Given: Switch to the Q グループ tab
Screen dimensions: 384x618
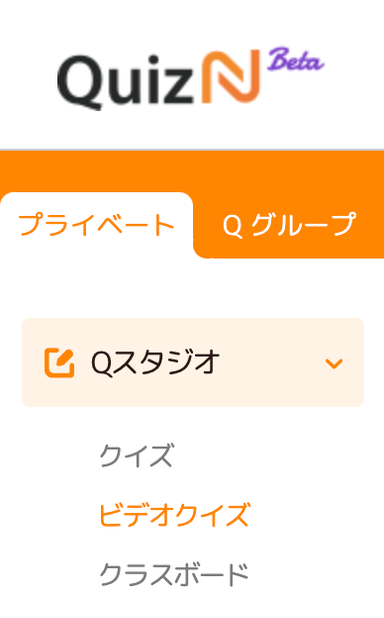Looking at the screenshot, I should point(289,225).
